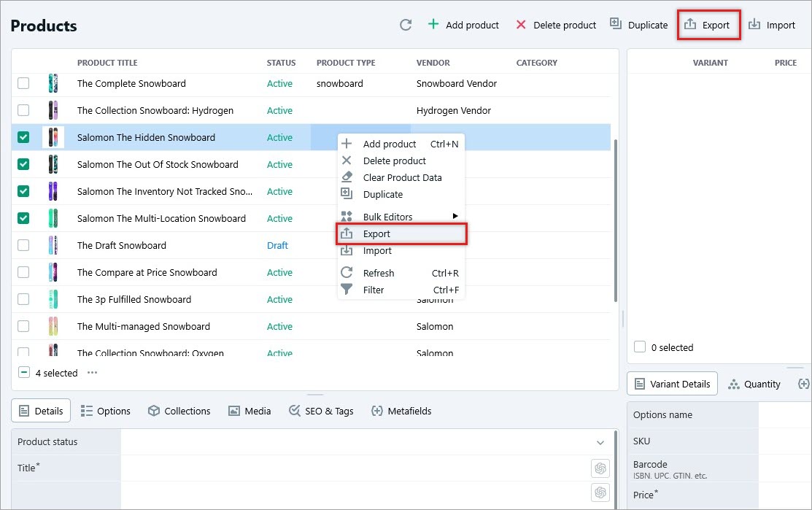Click into the SKU value field
This screenshot has width=812, height=510.
[784, 441]
